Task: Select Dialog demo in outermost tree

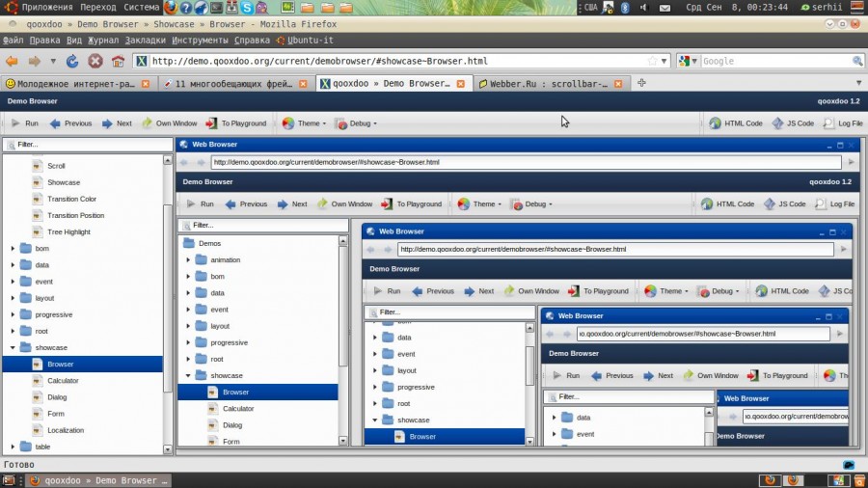Action: [x=57, y=397]
